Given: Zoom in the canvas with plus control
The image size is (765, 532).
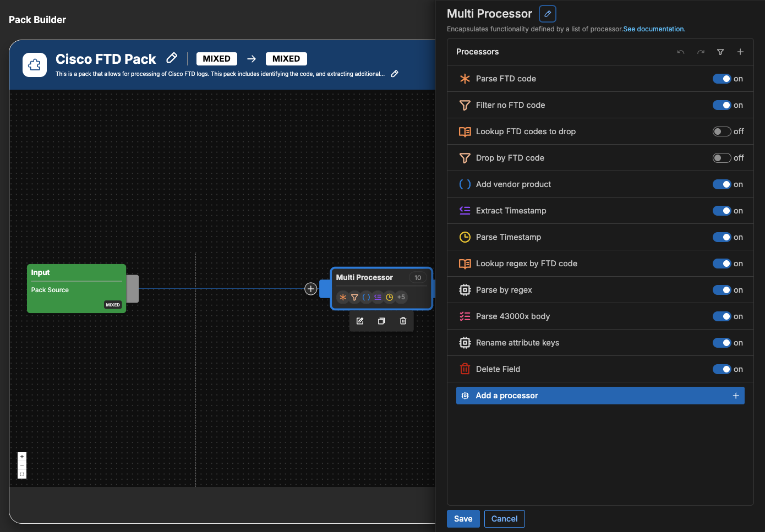Looking at the screenshot, I should click(x=22, y=457).
